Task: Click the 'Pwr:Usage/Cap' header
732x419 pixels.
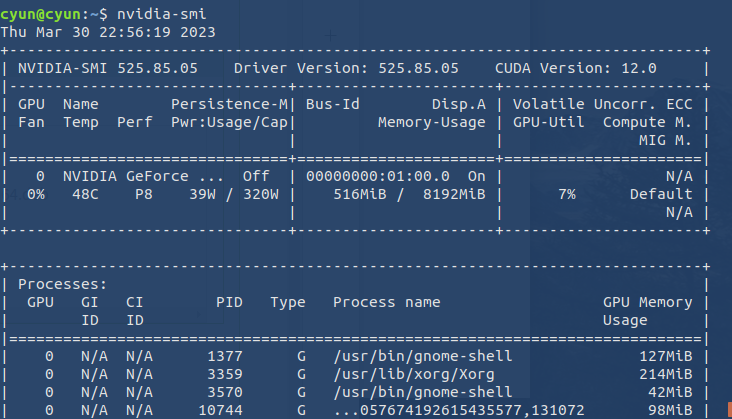Action: point(229,122)
